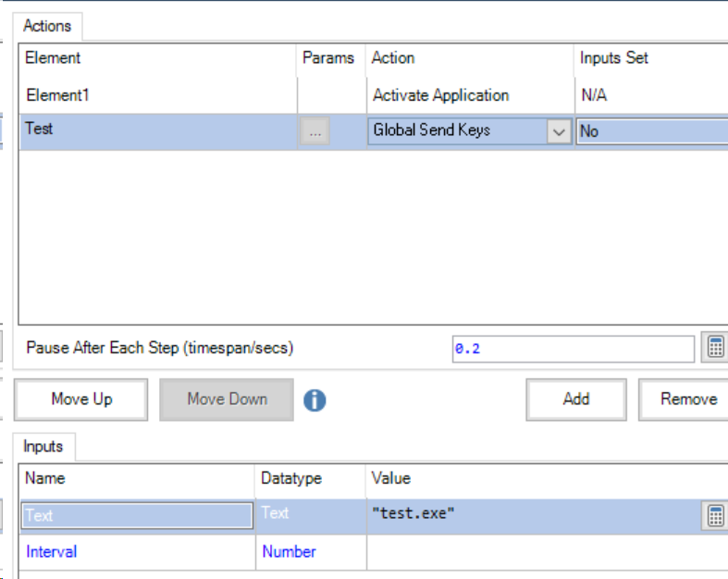Switch to the Inputs tab

click(x=43, y=447)
